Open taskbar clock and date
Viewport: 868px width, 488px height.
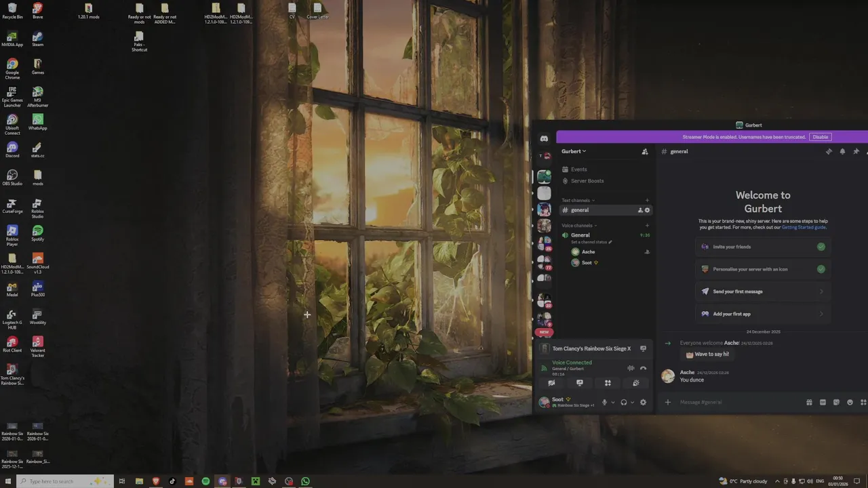838,481
